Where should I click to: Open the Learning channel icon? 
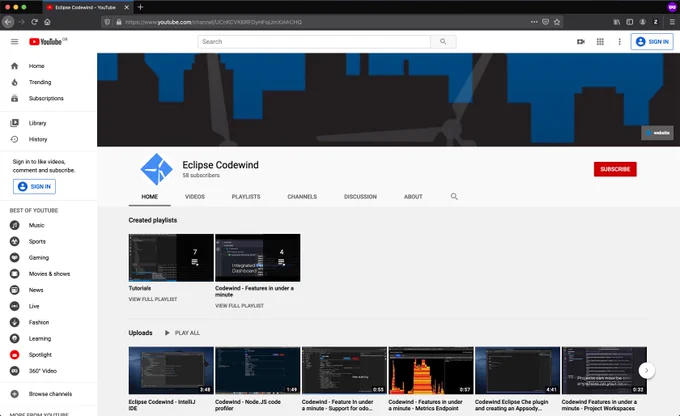pos(15,338)
